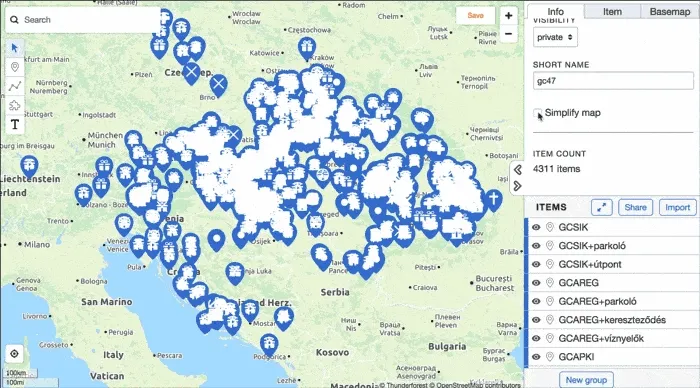Select the GCAREG+víznyelők group row
The height and width of the screenshot is (388, 700).
pos(612,338)
